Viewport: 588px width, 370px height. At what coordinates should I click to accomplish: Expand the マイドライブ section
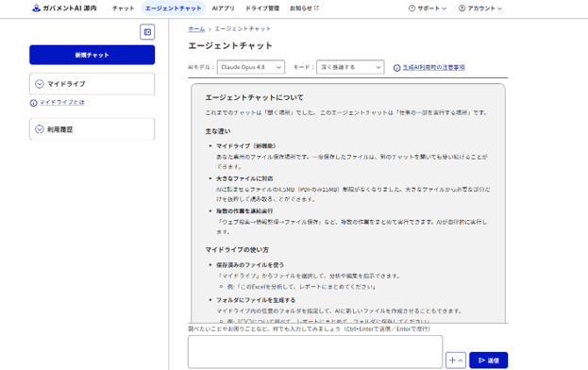(92, 84)
